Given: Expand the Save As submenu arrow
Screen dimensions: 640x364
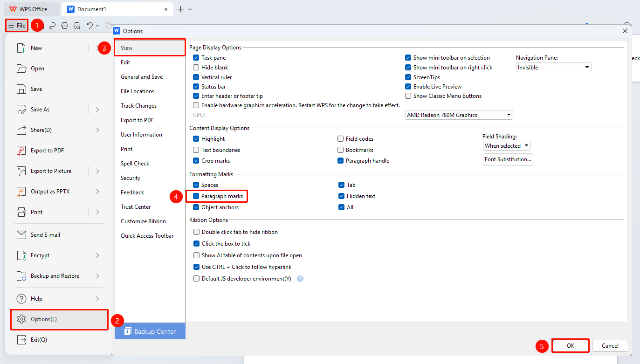Looking at the screenshot, I should (x=97, y=110).
